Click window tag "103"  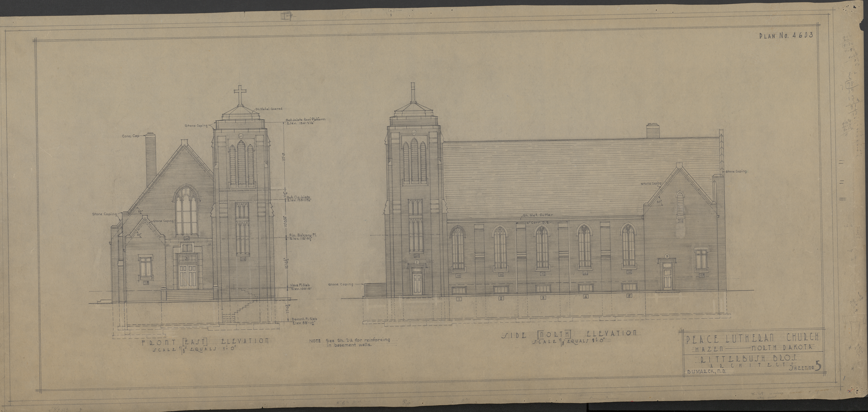585,273
